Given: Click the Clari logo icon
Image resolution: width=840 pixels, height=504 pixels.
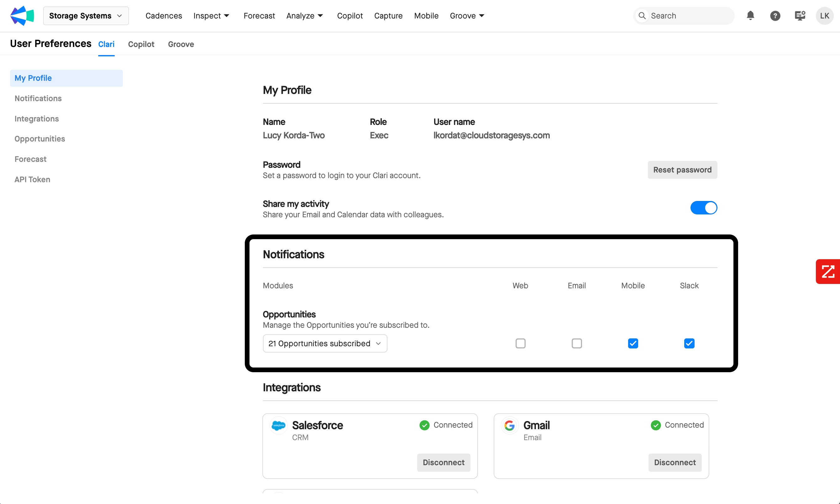Looking at the screenshot, I should [22, 16].
